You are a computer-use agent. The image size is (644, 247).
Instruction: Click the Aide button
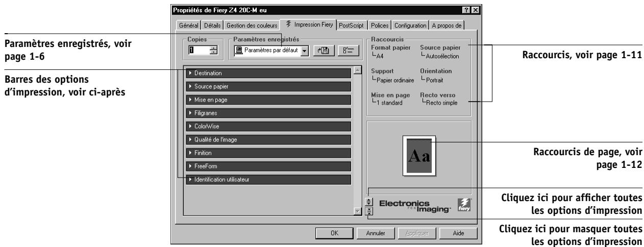click(x=458, y=233)
